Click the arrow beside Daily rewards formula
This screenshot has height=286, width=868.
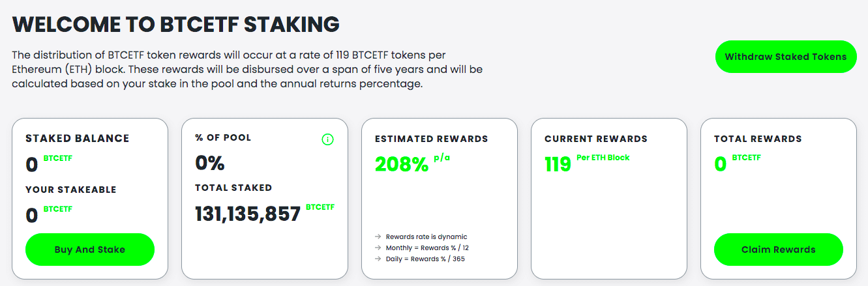click(x=378, y=259)
